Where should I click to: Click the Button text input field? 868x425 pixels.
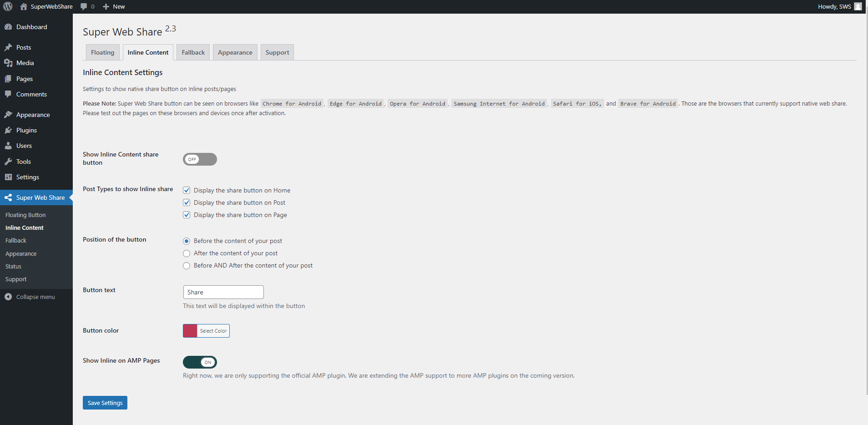(223, 292)
